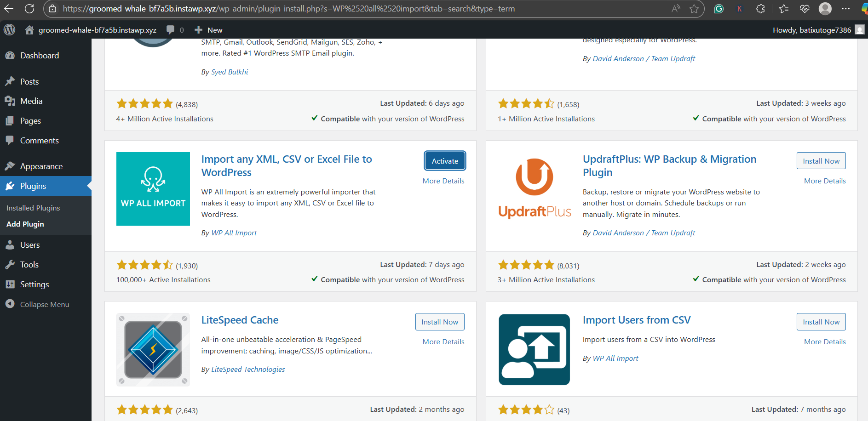868x421 pixels.
Task: Open the browser Extensions puzzle icon
Action: [x=760, y=9]
